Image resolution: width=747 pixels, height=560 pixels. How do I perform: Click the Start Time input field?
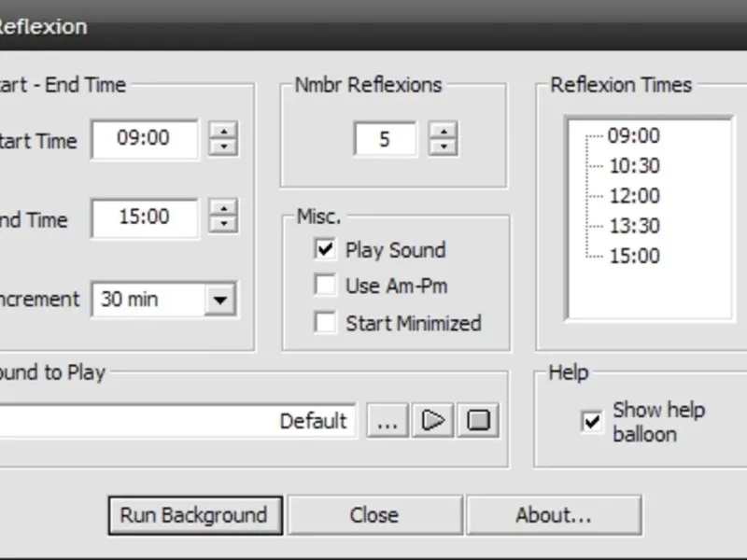click(x=145, y=139)
